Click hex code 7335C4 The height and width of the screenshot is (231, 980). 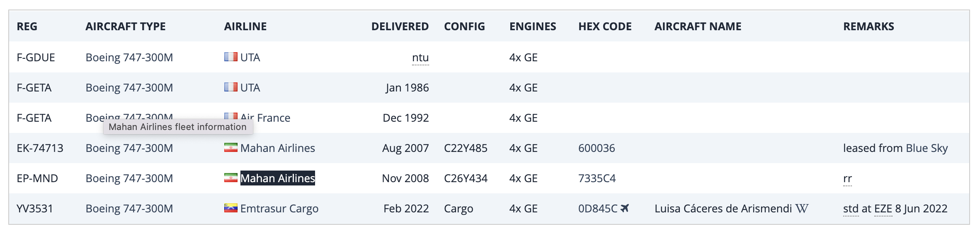(x=597, y=178)
